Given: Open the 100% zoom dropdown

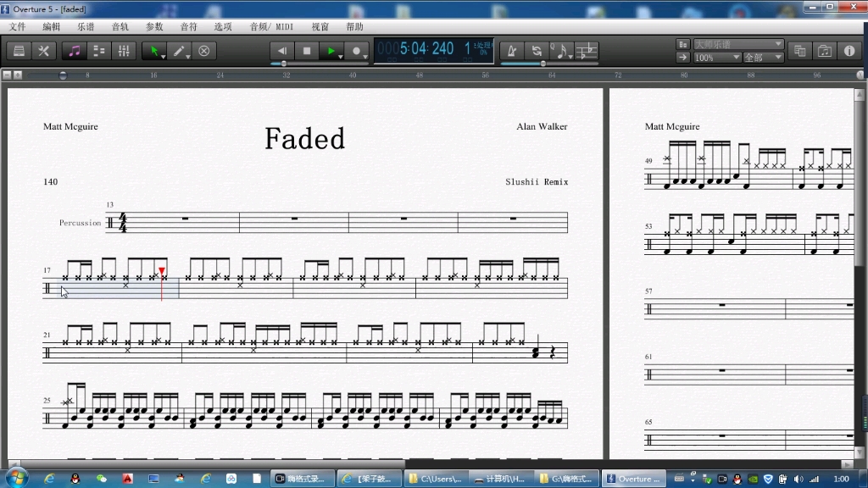Looking at the screenshot, I should point(717,58).
